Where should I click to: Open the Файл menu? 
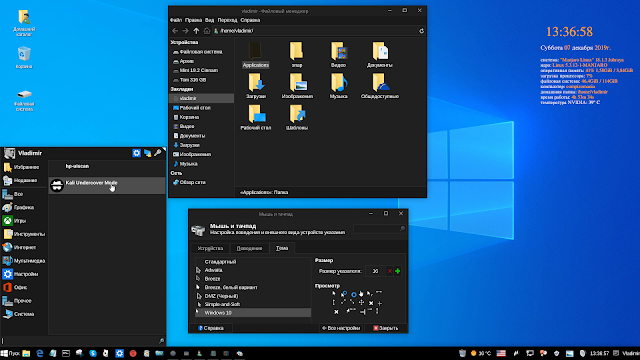point(176,20)
